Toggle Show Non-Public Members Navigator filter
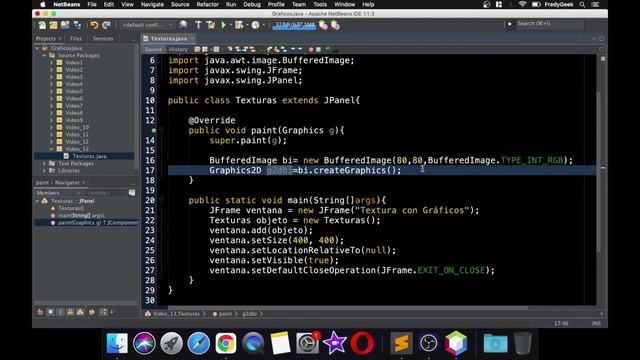Image resolution: width=640 pixels, height=360 pixels. point(71,312)
